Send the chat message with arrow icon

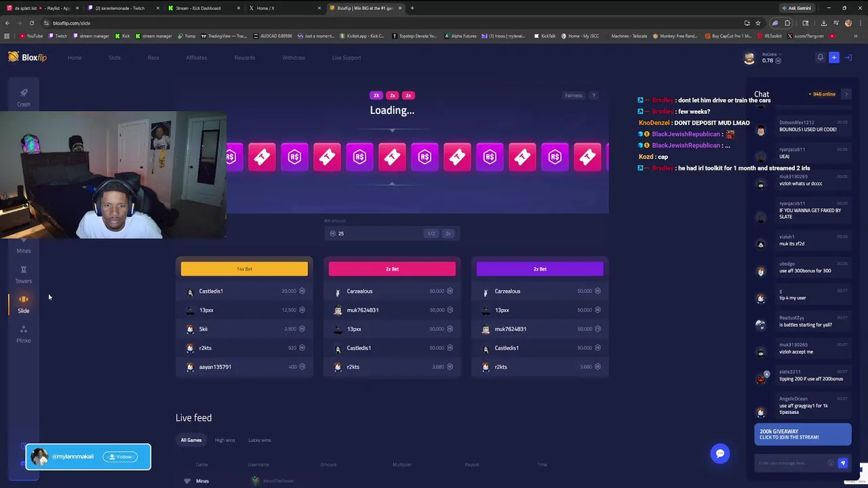843,463
